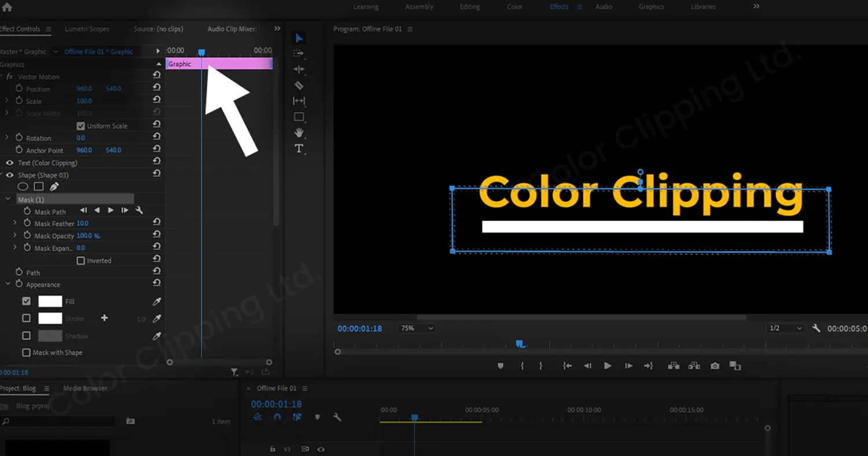Click the Add Marker button
The height and width of the screenshot is (456, 868).
pos(500,365)
